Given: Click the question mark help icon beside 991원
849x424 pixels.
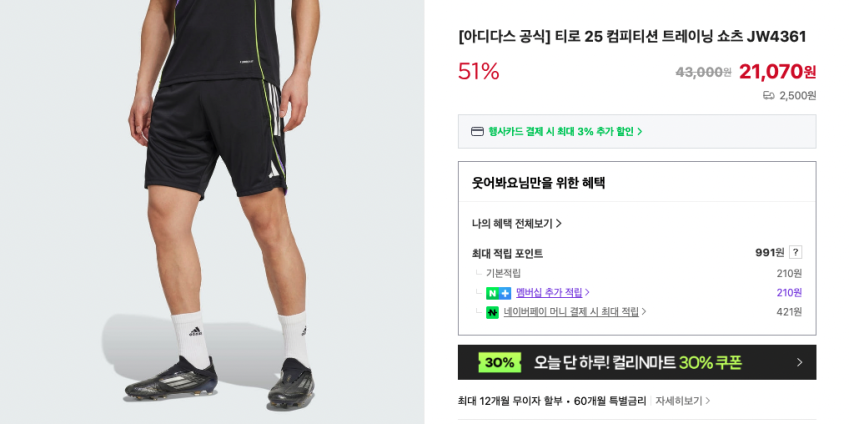Looking at the screenshot, I should coord(795,252).
